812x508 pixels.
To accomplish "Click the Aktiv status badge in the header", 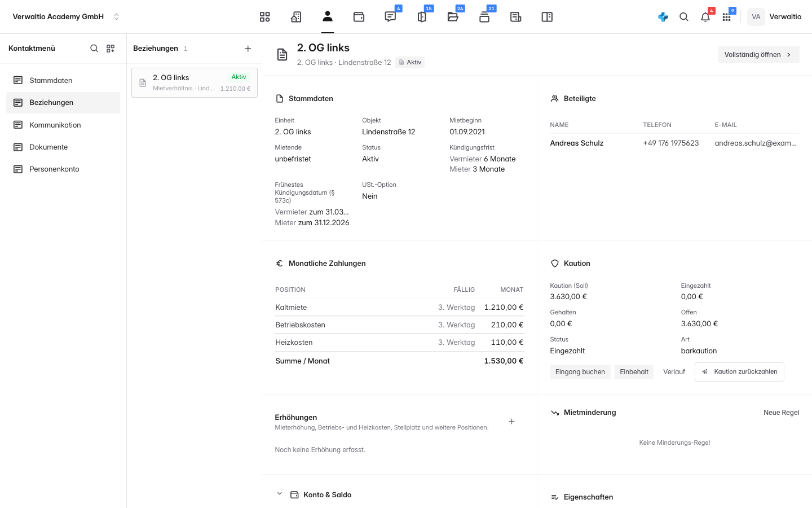I will click(410, 63).
